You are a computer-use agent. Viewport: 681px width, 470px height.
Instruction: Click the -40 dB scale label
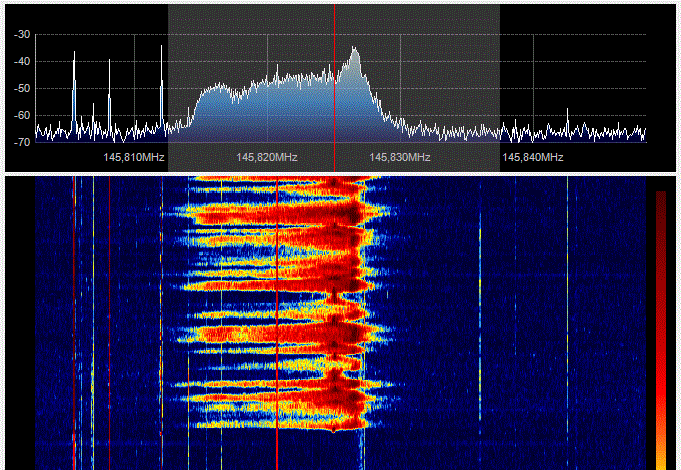coord(22,62)
